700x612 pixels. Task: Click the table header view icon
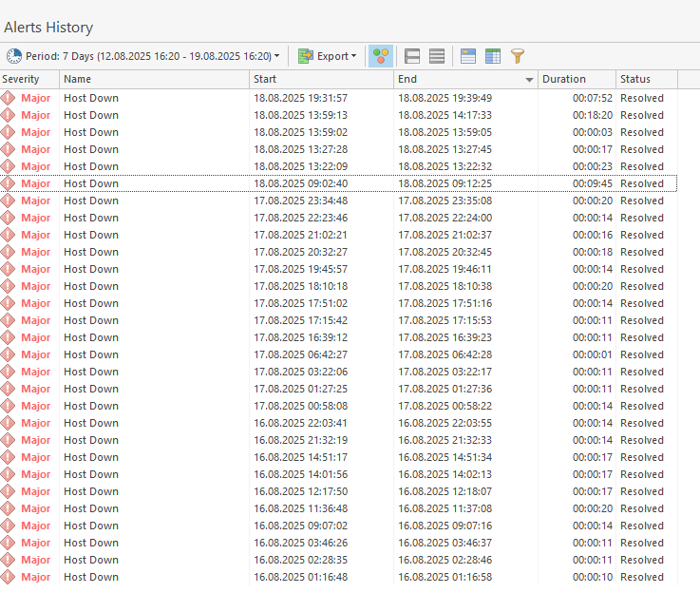pyautogui.click(x=468, y=56)
